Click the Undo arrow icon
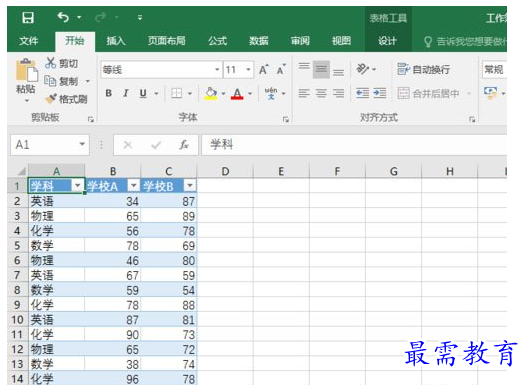This screenshot has width=526, height=385. 63,17
